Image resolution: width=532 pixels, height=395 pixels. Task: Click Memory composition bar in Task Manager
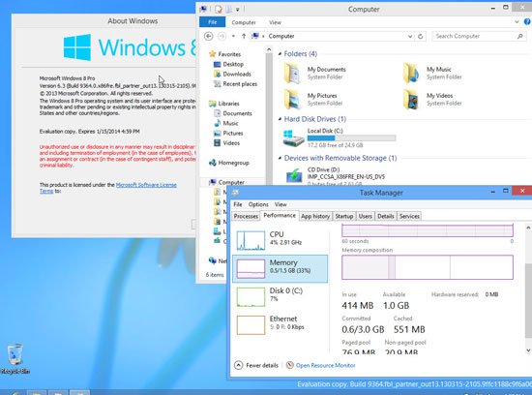[x=428, y=267]
